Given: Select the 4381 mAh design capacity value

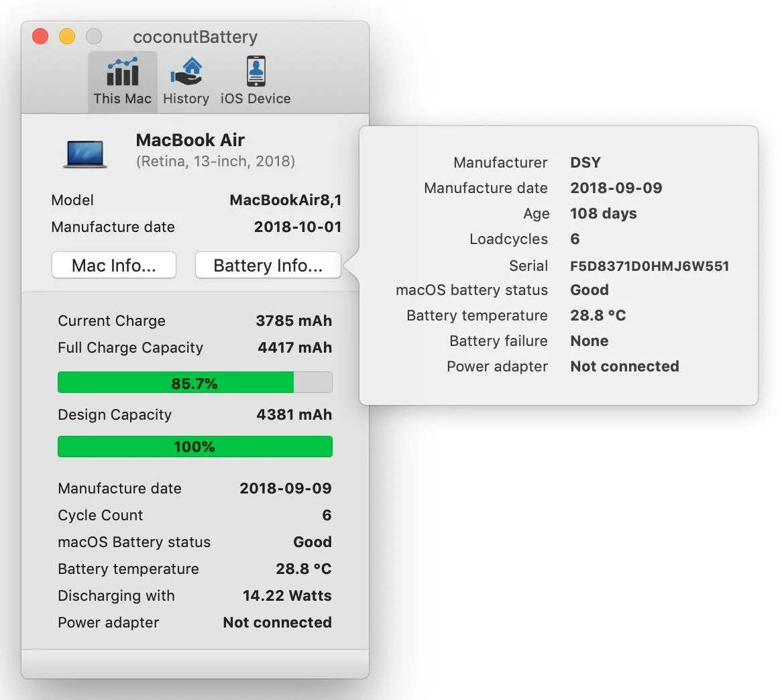Looking at the screenshot, I should [x=294, y=414].
